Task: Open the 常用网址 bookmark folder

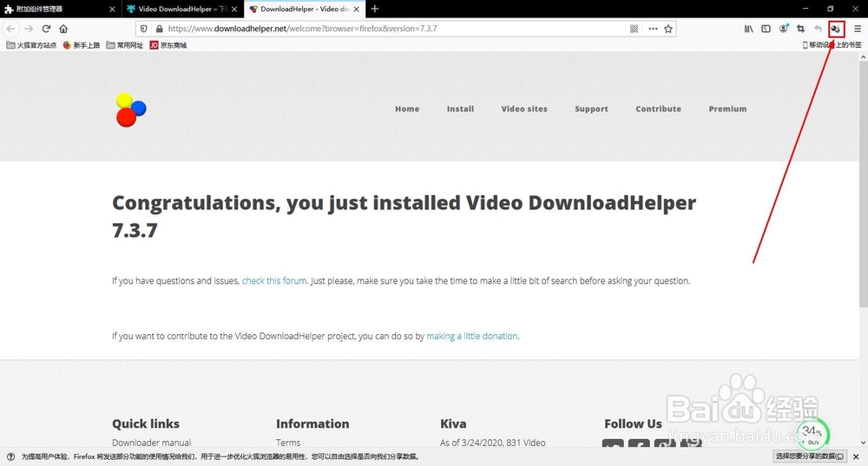Action: 124,45
